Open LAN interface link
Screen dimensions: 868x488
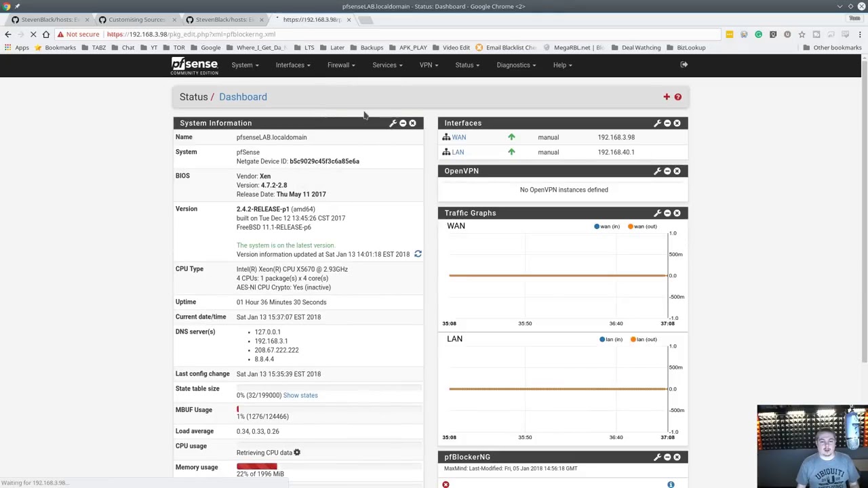[458, 152]
